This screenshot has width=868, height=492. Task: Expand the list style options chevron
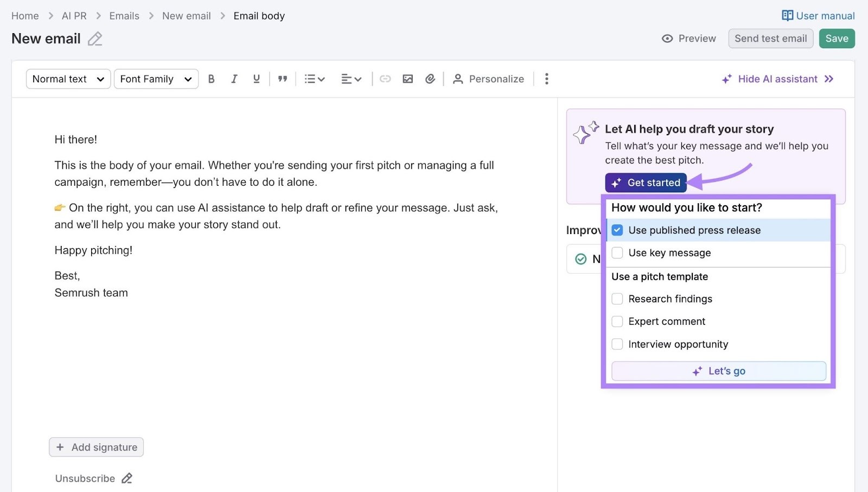point(322,79)
